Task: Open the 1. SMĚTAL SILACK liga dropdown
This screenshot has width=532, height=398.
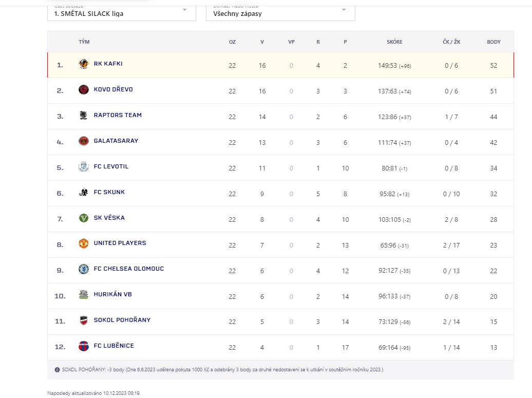Action: coord(122,13)
